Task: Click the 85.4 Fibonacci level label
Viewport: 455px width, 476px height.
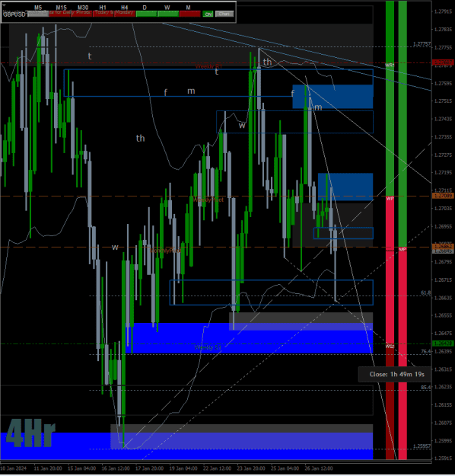Action: tap(425, 388)
